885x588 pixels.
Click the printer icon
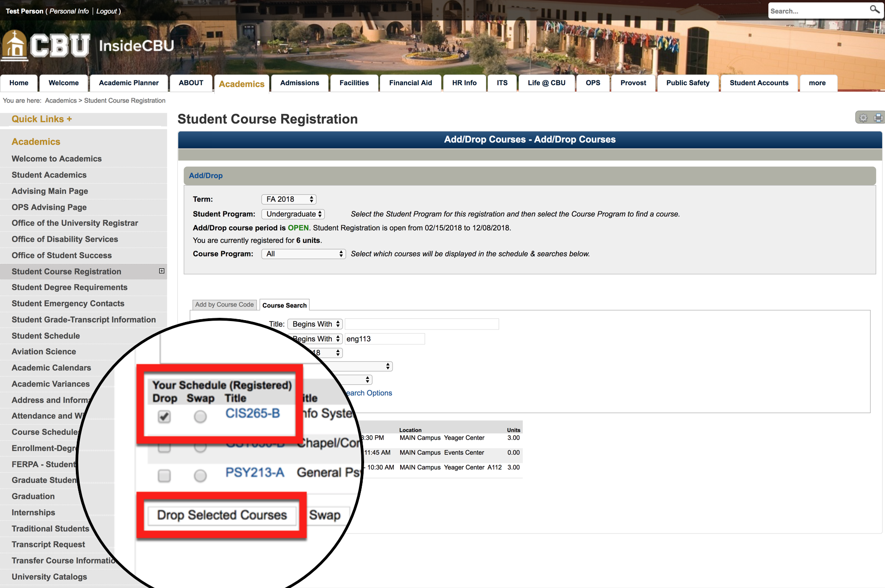click(x=878, y=118)
